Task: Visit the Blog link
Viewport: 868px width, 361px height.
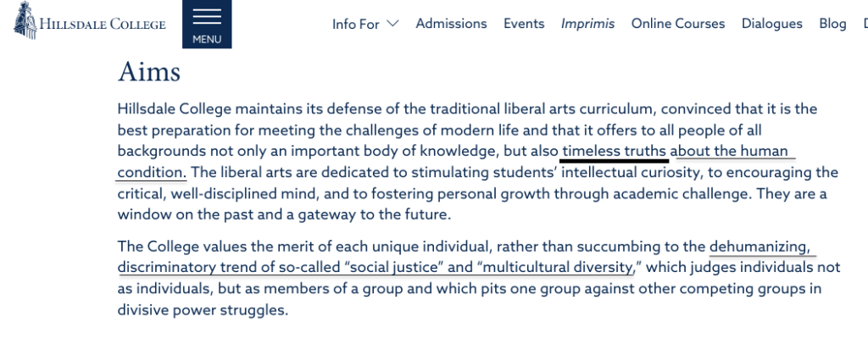Action: click(x=832, y=24)
